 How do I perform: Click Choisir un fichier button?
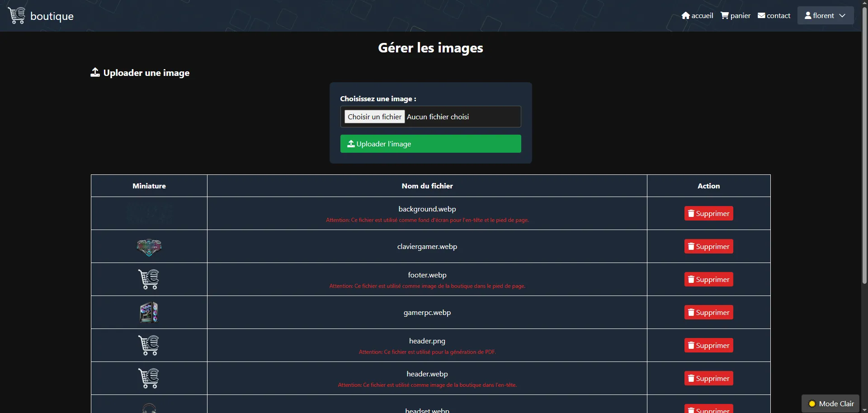click(x=374, y=117)
